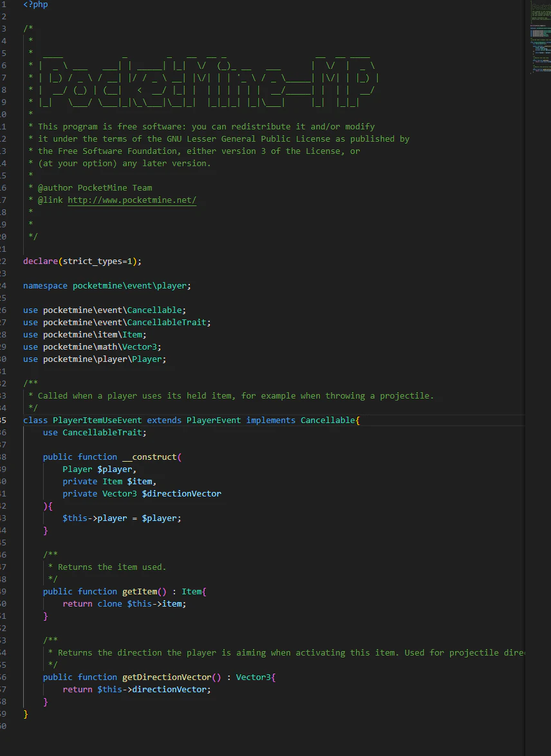Select the "use pocketmine\event\CancellableTrait;" import line
Viewport: 551px width, 756px height.
(x=117, y=323)
